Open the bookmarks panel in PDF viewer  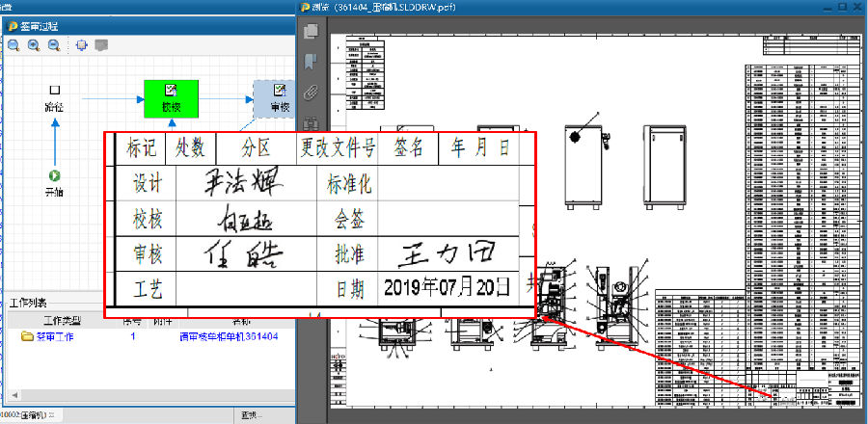[312, 62]
